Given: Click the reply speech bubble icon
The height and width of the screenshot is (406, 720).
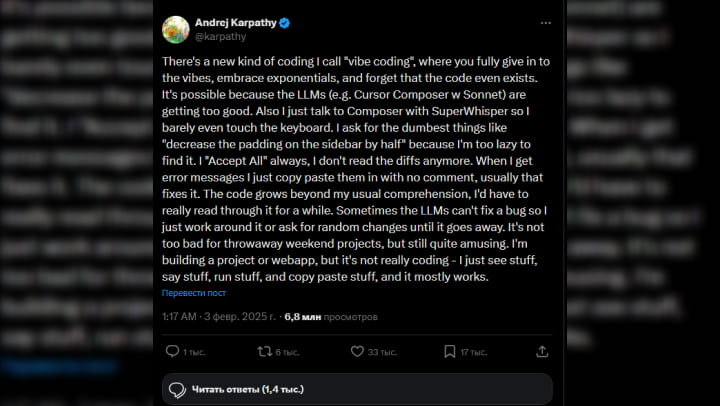Looking at the screenshot, I should 171,352.
